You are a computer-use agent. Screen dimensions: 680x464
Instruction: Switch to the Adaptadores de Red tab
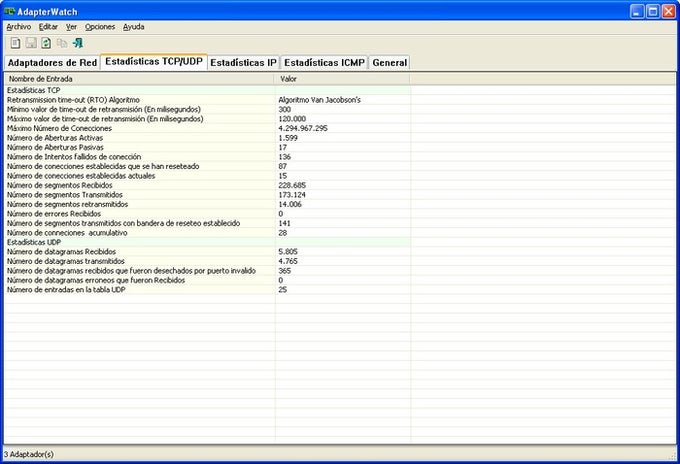point(52,62)
